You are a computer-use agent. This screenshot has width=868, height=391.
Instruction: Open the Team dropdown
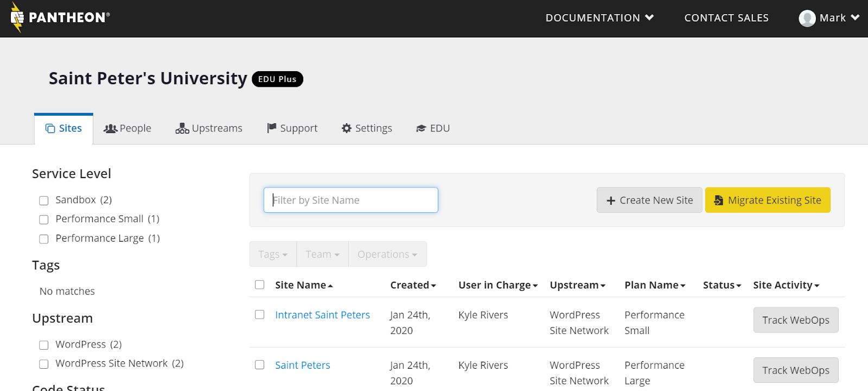(x=322, y=254)
